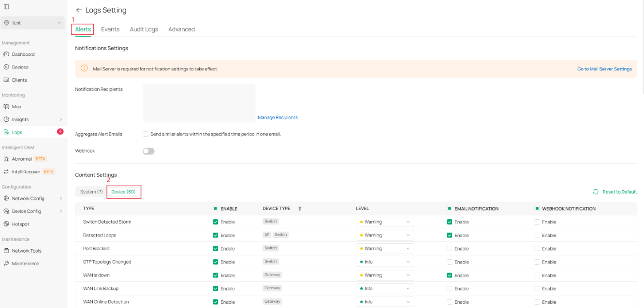Click the site location pin icon
The image size is (644, 308).
coord(7,23)
